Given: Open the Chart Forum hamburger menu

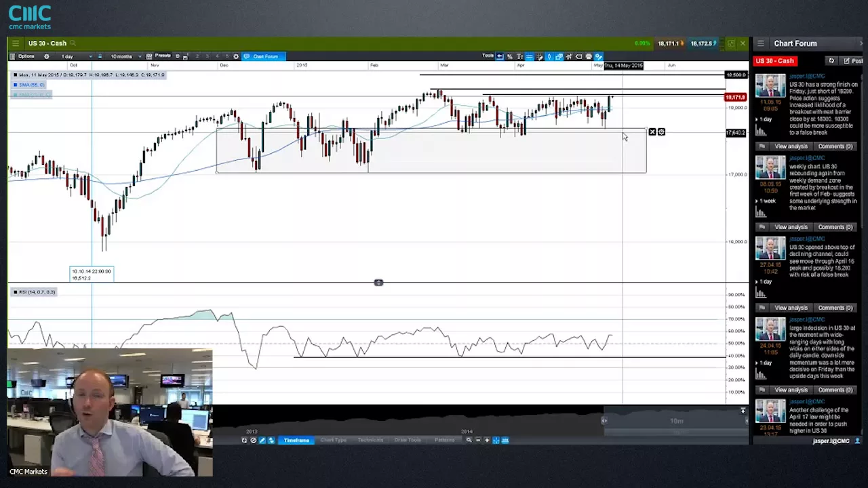Looking at the screenshot, I should (x=761, y=43).
